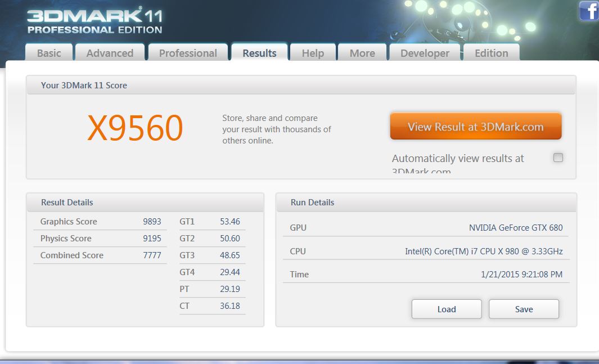The height and width of the screenshot is (364, 599).
Task: Select the Intel Core i7 CPU text
Action: 484,251
